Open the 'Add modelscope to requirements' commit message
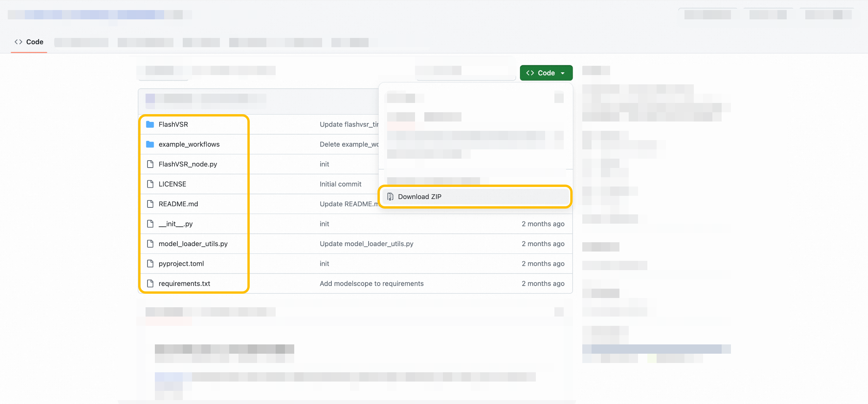The image size is (868, 404). tap(372, 284)
